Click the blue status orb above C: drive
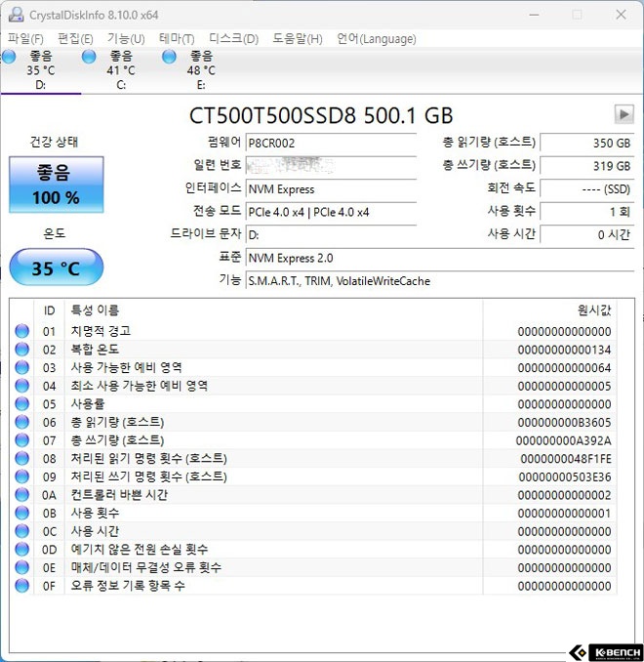This screenshot has height=662, width=644. 89,57
